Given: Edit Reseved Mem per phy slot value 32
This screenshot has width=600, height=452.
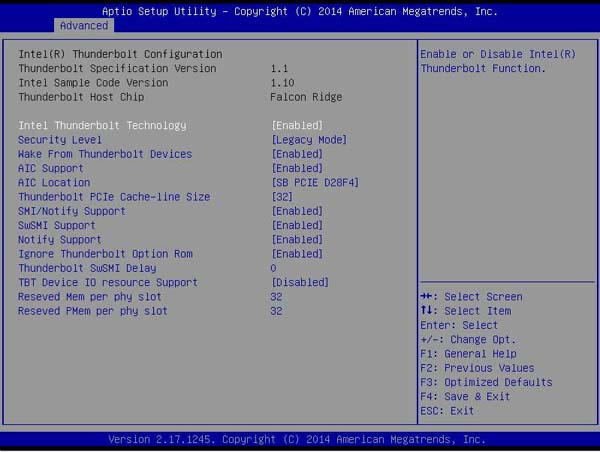Looking at the screenshot, I should tap(276, 297).
